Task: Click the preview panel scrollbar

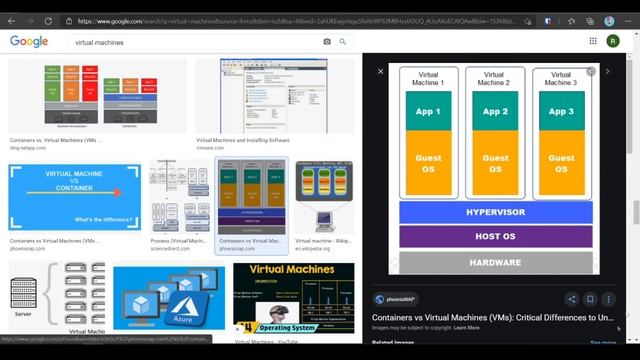Action: pos(629,107)
